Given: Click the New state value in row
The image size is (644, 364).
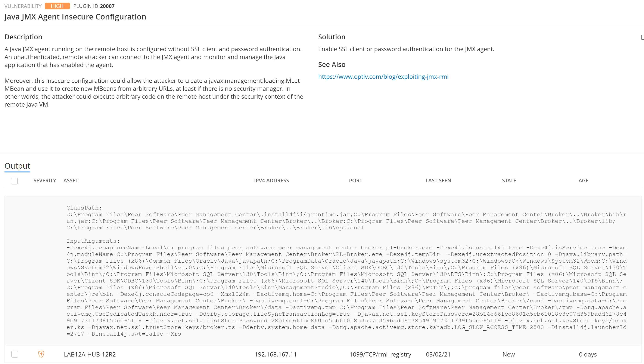Looking at the screenshot, I should 508,354.
